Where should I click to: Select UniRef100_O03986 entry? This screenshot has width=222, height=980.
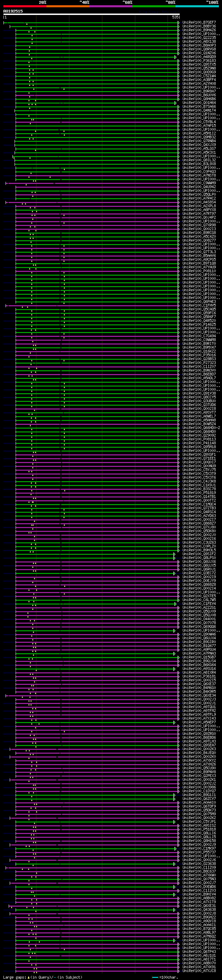[199, 787]
